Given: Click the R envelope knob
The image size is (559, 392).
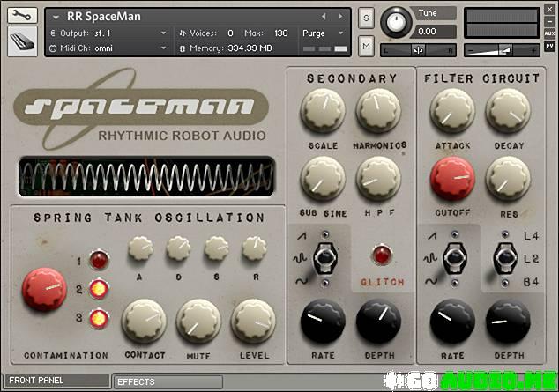Looking at the screenshot, I should 255,248.
